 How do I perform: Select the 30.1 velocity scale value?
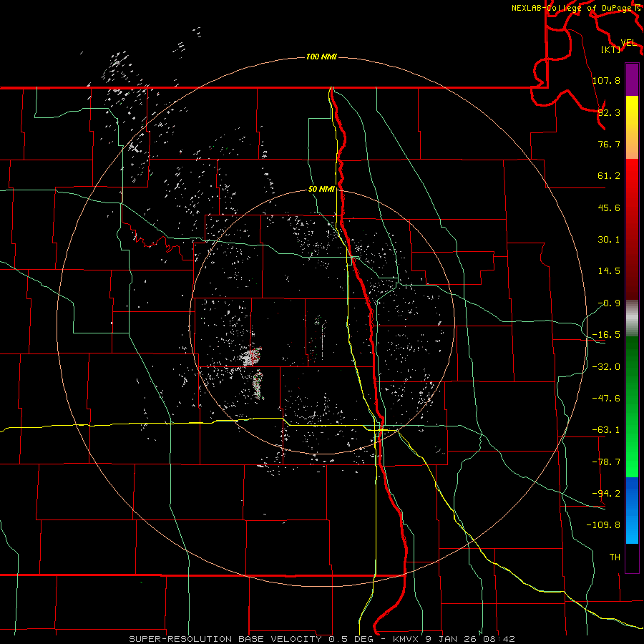609,240
